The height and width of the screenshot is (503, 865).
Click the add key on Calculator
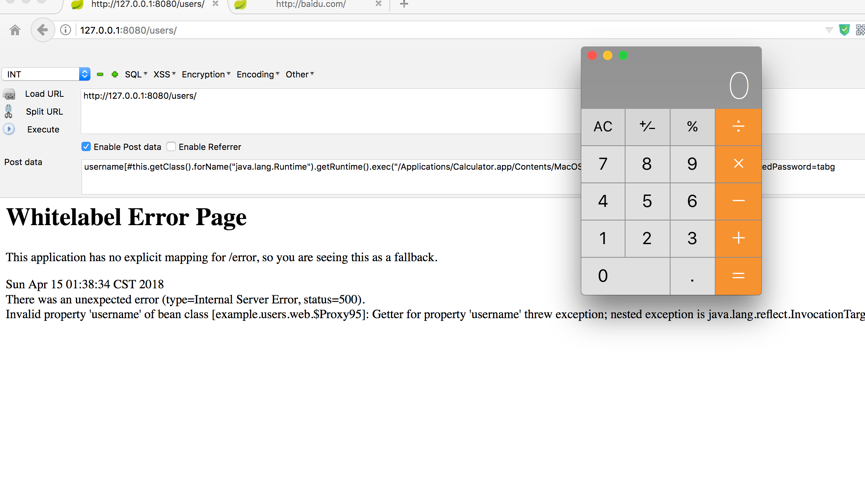[x=738, y=238]
